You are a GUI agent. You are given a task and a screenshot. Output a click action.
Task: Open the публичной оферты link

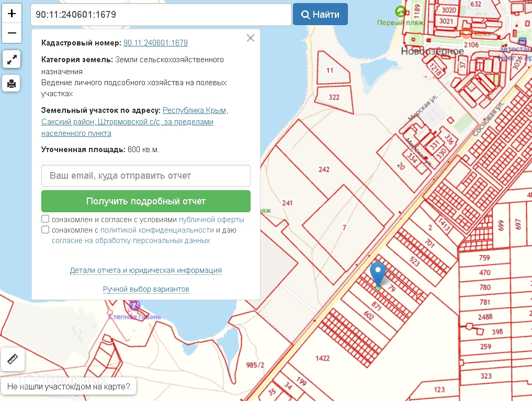pyautogui.click(x=211, y=220)
